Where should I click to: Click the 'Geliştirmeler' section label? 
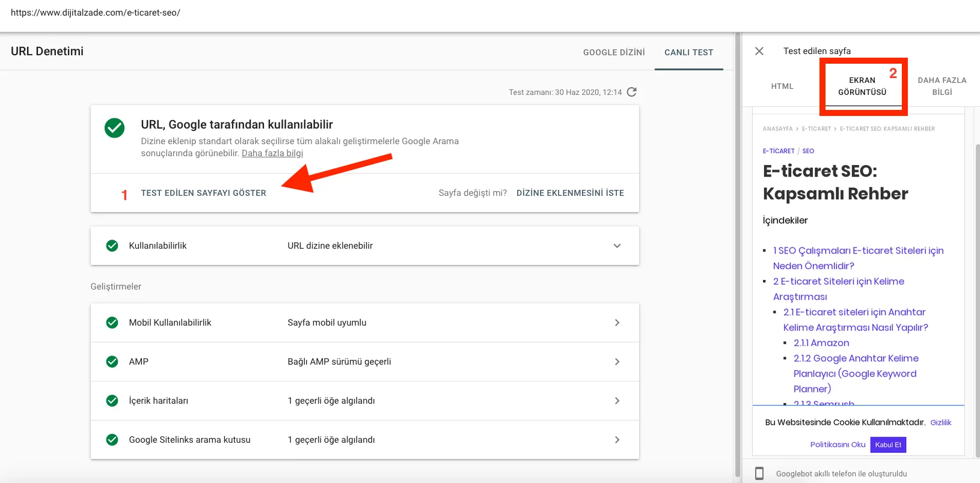tap(115, 287)
